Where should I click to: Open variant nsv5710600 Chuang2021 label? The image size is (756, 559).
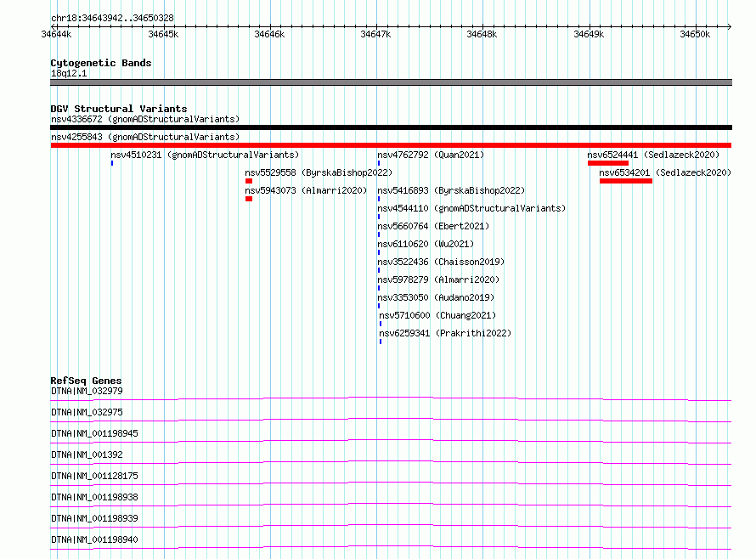[437, 315]
